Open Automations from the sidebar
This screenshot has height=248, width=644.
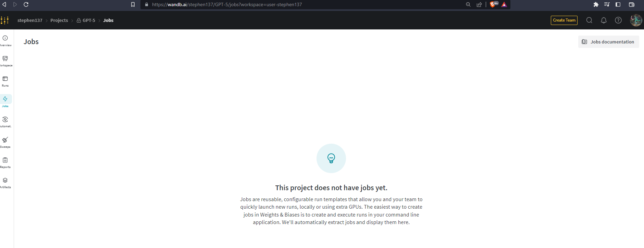[x=5, y=122]
